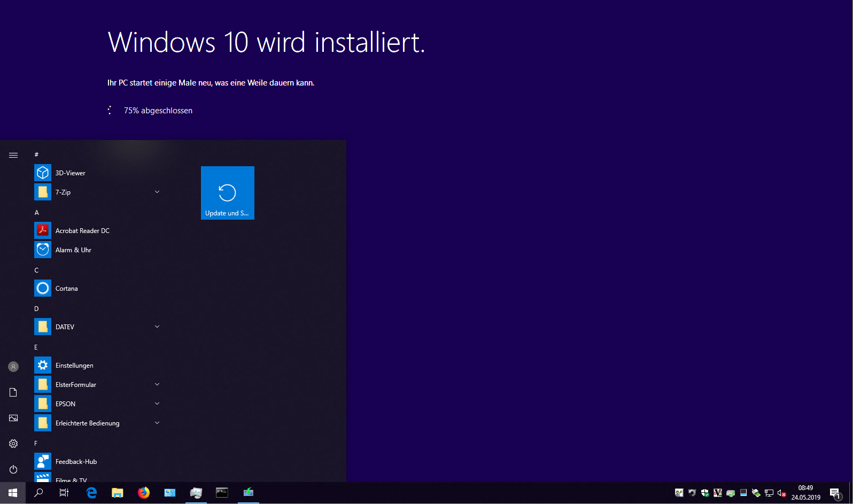Open Einstellungen from the app list
Viewport: 853px width, 504px height.
pos(74,366)
